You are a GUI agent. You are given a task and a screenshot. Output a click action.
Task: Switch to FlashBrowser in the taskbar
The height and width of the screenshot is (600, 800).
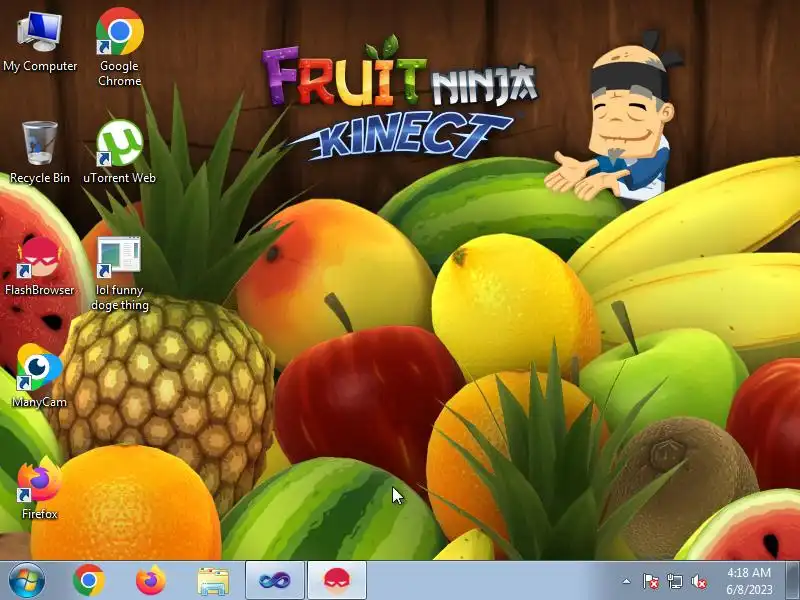pos(337,581)
